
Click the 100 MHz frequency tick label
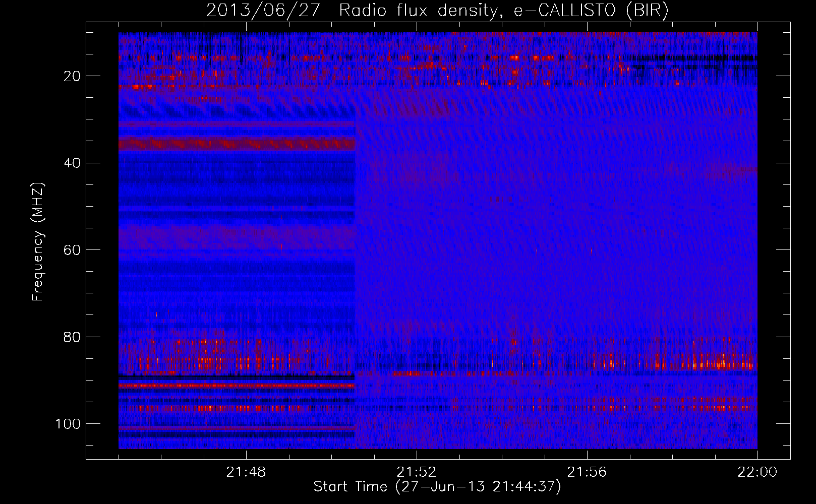point(68,424)
